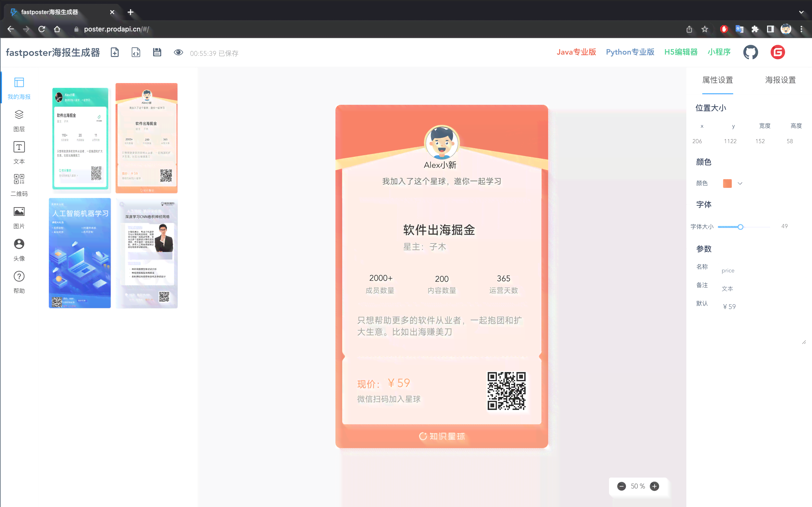Viewport: 812px width, 507px height.
Task: Switch to the 海报设置 tab
Action: pyautogui.click(x=780, y=80)
